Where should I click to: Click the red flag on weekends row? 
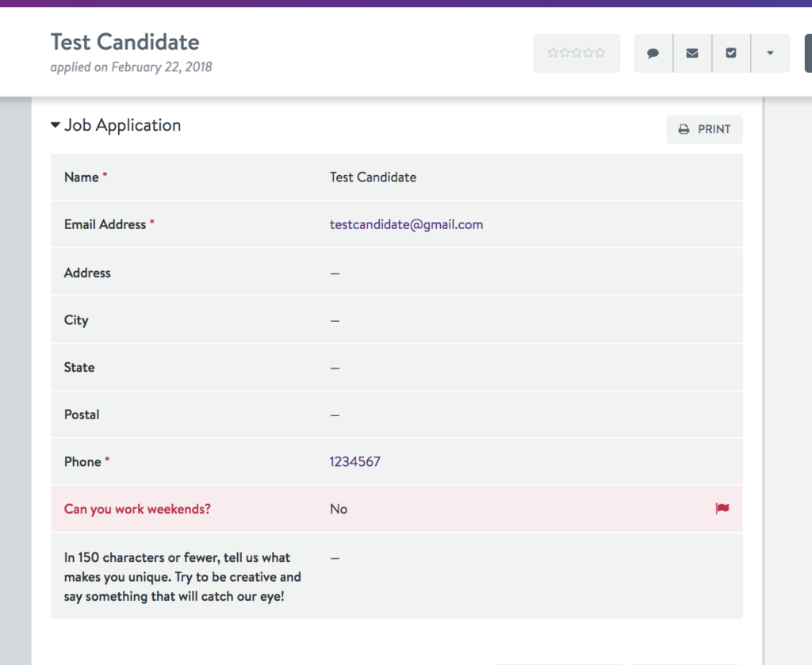tap(722, 509)
